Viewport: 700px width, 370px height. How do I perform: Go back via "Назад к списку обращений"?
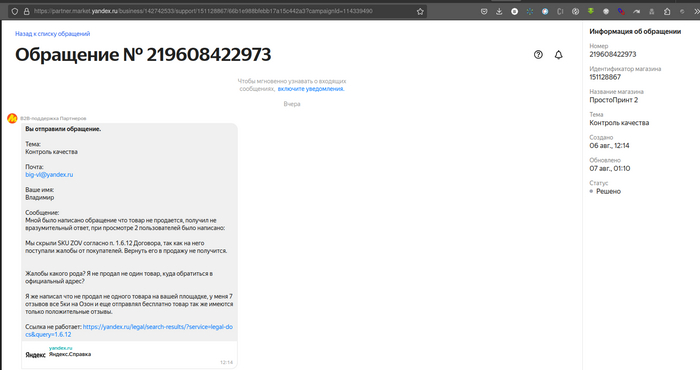click(53, 33)
